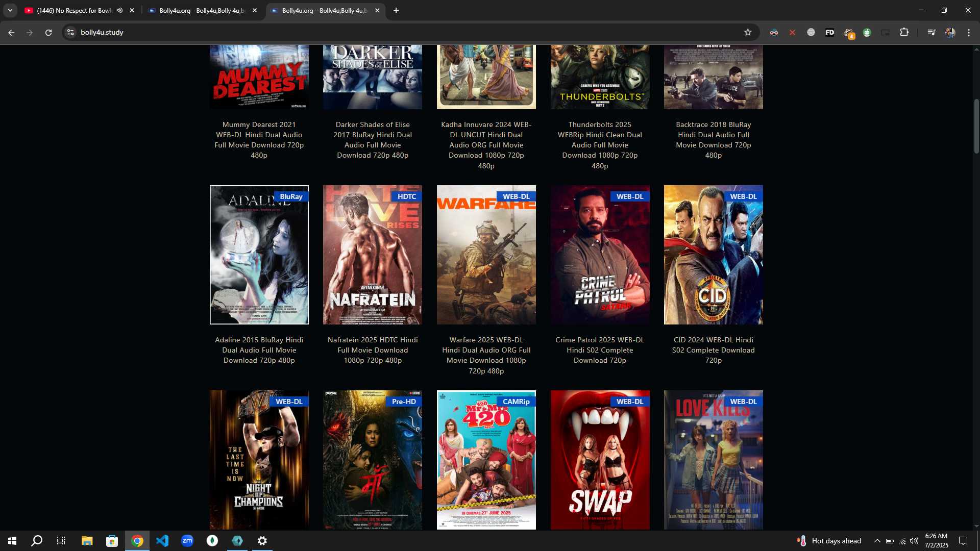Click the Mummy Dearest poster

coord(259,77)
